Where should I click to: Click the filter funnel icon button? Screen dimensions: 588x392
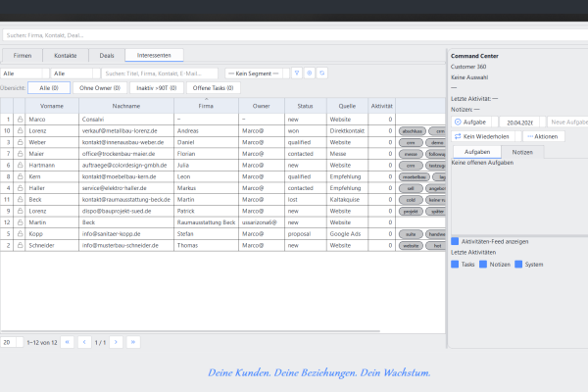coord(297,73)
